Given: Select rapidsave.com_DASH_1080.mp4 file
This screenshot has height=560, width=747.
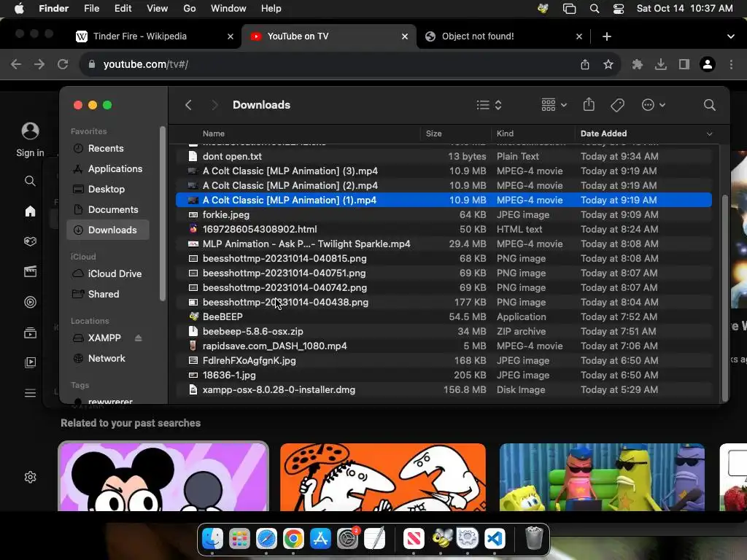Looking at the screenshot, I should click(x=444, y=346).
